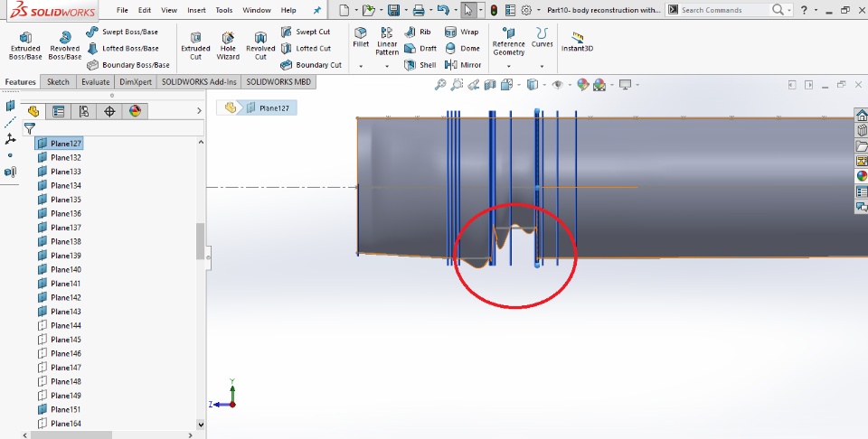868x439 pixels.
Task: Expand the Fillet dropdown arrow
Action: (361, 66)
